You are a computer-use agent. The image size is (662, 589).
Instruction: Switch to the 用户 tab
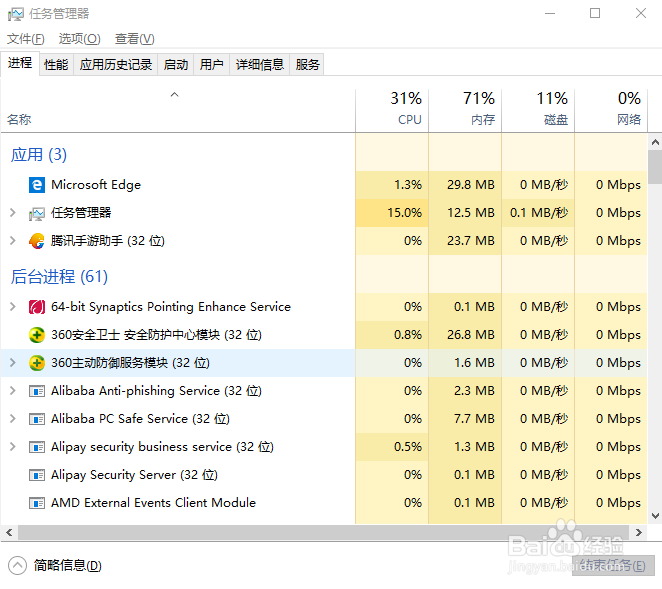[x=212, y=65]
